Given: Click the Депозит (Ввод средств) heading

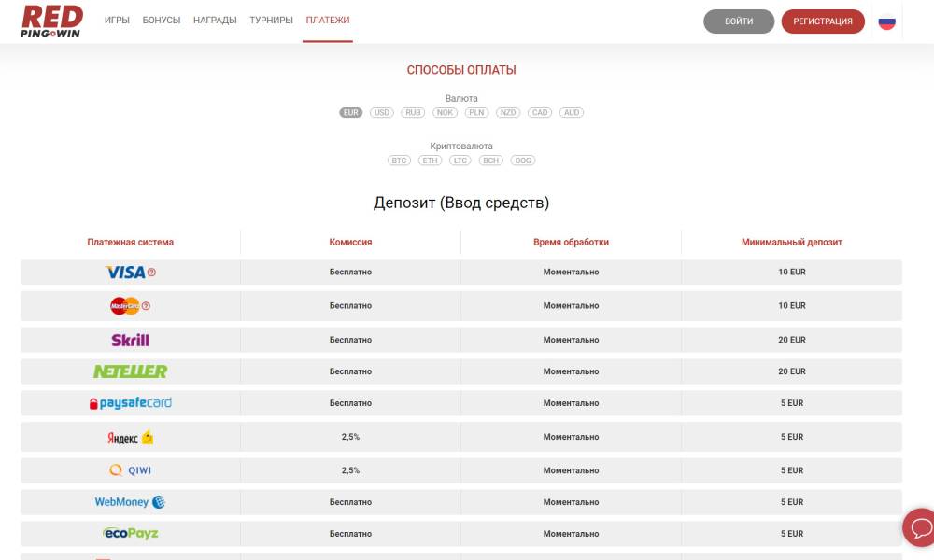Looking at the screenshot, I should pyautogui.click(x=461, y=203).
